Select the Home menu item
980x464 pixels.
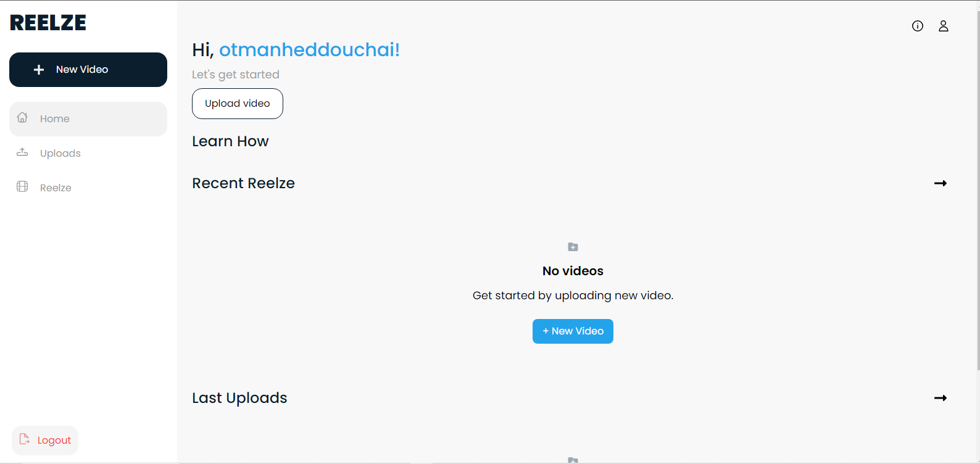[x=88, y=119]
